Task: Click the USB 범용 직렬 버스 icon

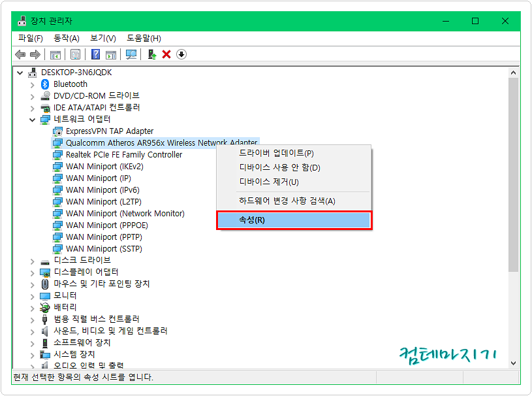Action: [45, 320]
